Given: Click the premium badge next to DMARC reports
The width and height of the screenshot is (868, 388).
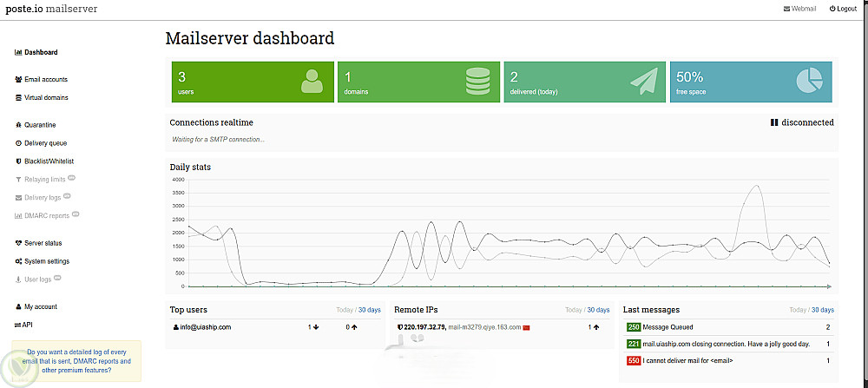Looking at the screenshot, I should pyautogui.click(x=76, y=214).
